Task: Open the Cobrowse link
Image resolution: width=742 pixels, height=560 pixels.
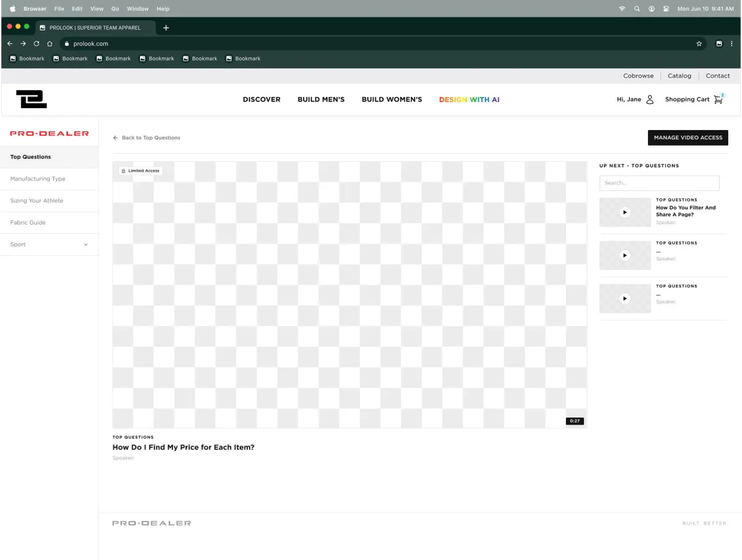Action: pyautogui.click(x=638, y=76)
